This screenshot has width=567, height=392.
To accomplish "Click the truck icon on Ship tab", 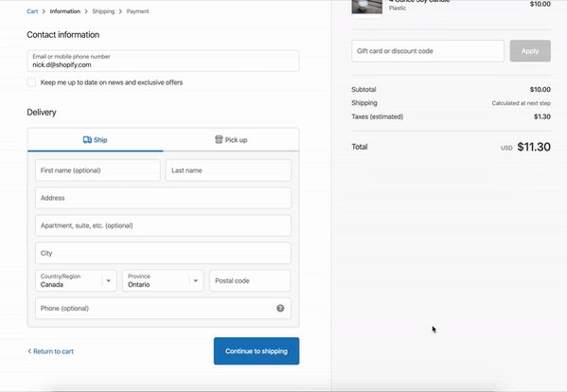I will [87, 140].
